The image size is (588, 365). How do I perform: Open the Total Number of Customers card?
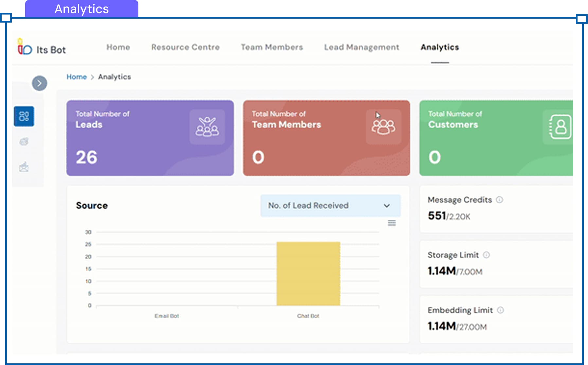[496, 138]
